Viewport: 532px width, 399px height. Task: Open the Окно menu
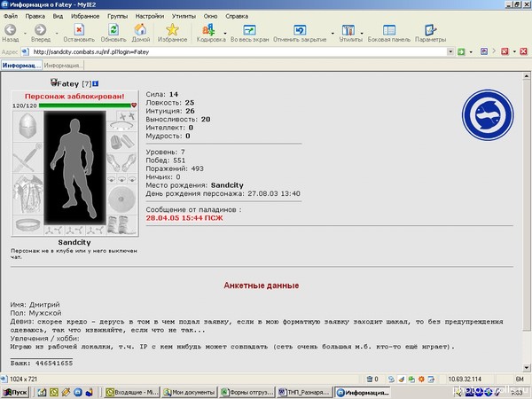coord(210,16)
